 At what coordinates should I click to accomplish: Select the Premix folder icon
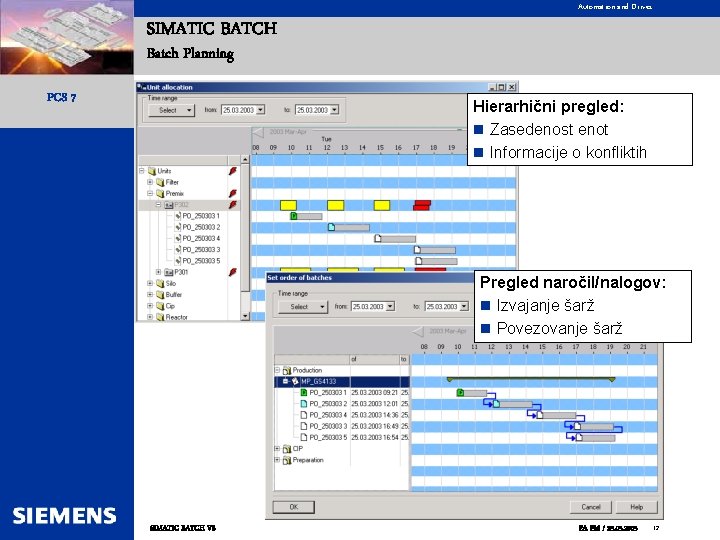(160, 193)
